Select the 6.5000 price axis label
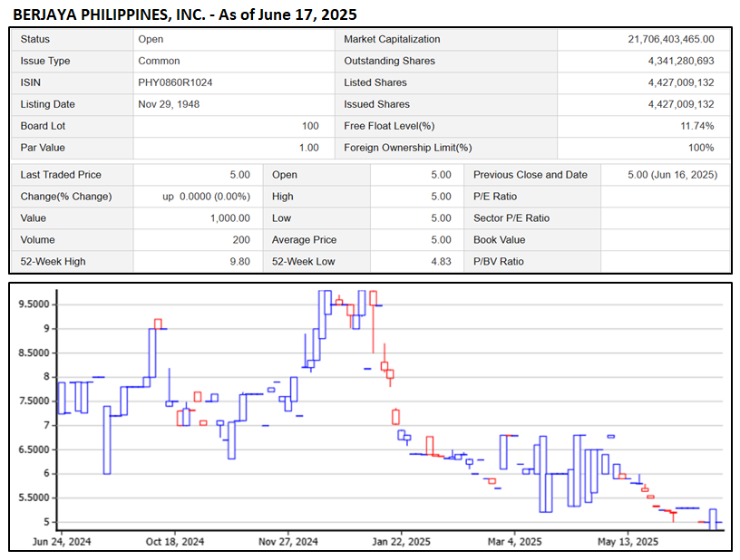This screenshot has width=740, height=560. pyautogui.click(x=34, y=449)
